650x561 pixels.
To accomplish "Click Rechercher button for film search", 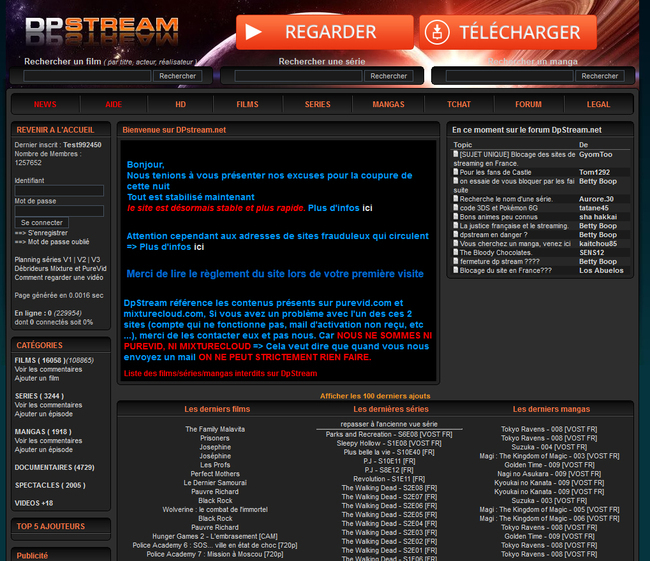I will click(x=177, y=76).
